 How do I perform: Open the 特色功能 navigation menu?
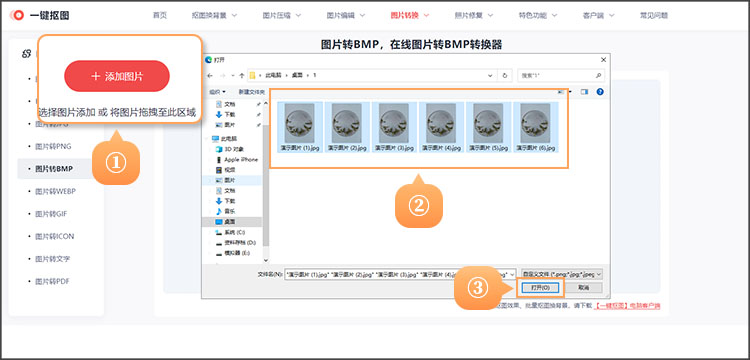pyautogui.click(x=538, y=15)
